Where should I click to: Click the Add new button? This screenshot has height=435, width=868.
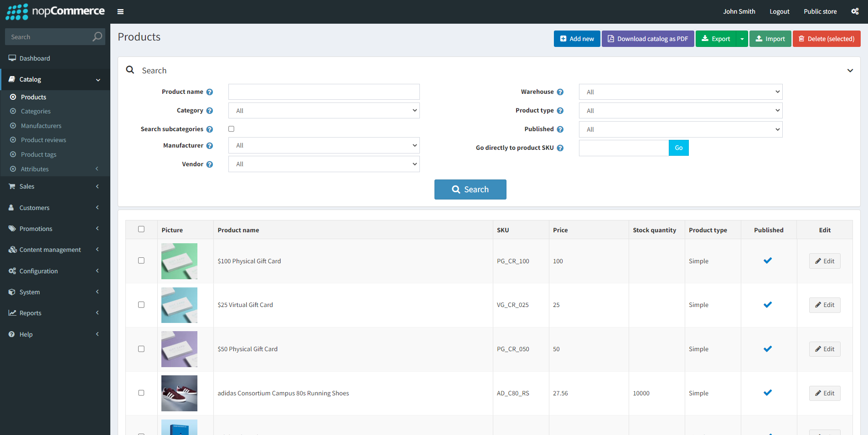click(x=577, y=39)
